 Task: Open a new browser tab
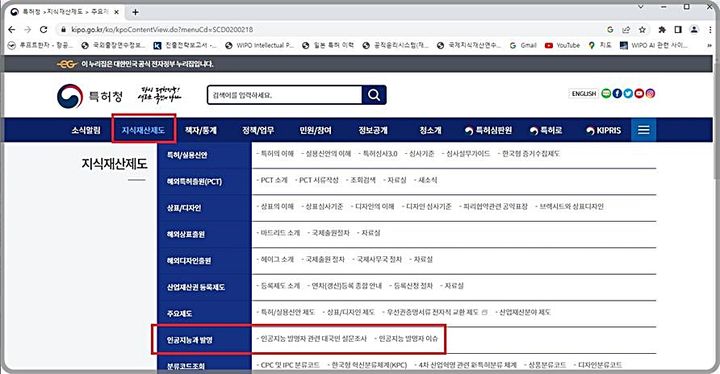tap(135, 12)
